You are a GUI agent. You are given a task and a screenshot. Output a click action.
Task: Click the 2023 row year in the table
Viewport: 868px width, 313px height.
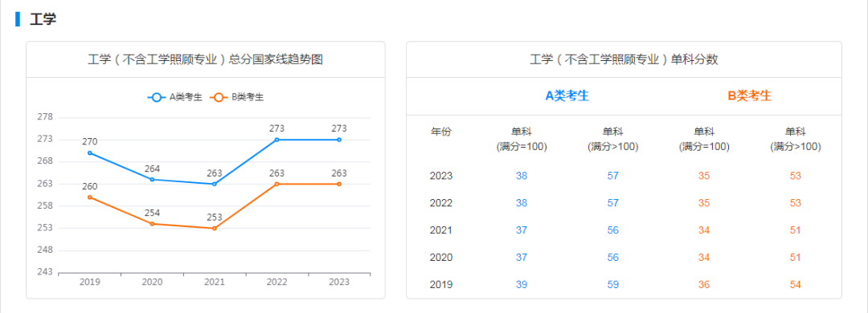point(441,176)
